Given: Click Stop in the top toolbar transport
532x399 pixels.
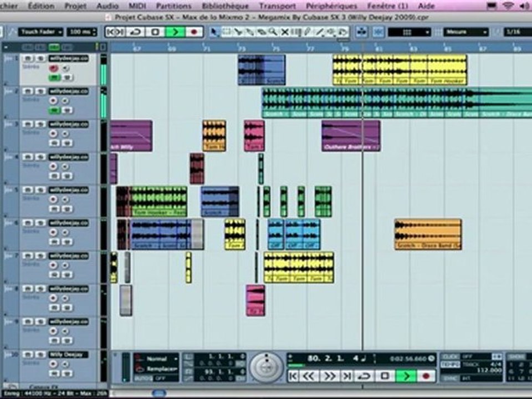Looking at the screenshot, I should 155,32.
